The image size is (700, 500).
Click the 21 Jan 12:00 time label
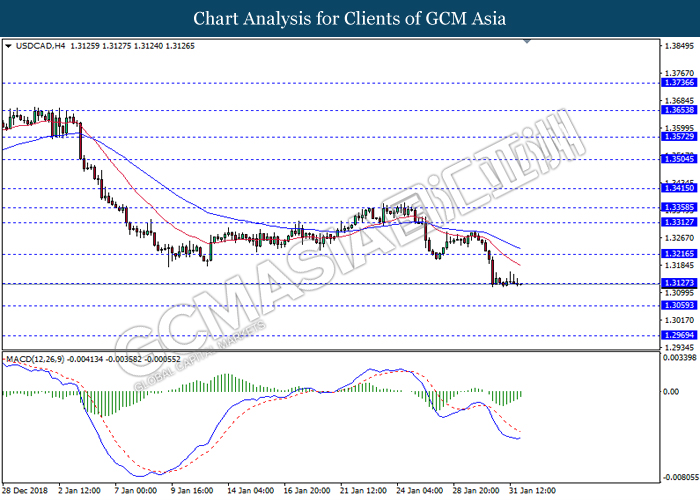click(x=363, y=491)
